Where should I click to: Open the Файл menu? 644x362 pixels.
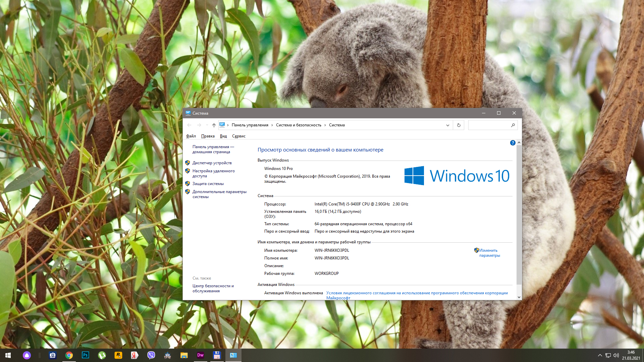pyautogui.click(x=191, y=136)
